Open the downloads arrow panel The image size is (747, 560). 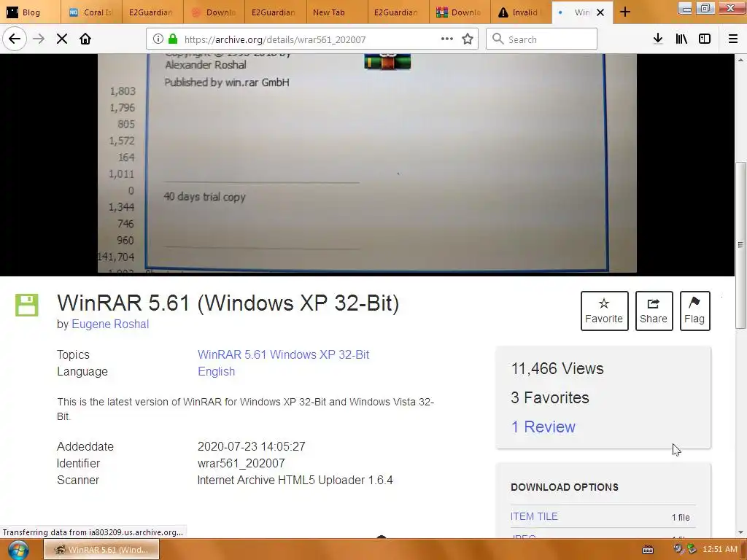point(658,39)
